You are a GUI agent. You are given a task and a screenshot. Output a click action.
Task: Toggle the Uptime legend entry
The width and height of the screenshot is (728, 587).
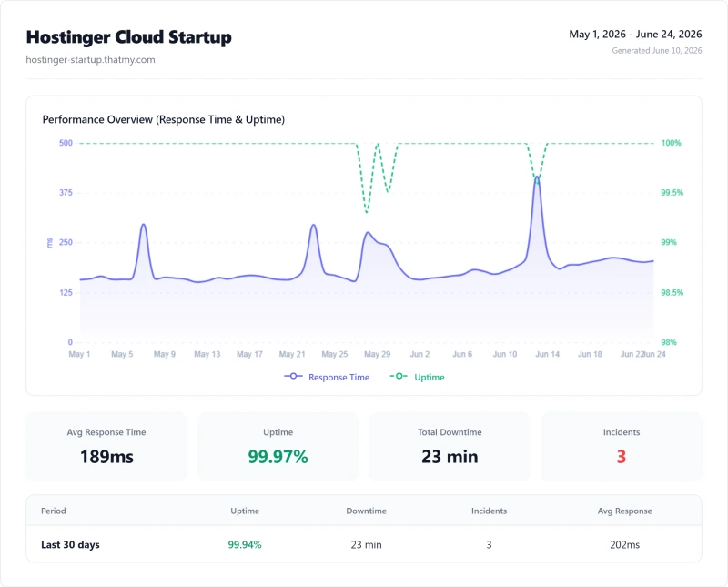click(417, 377)
